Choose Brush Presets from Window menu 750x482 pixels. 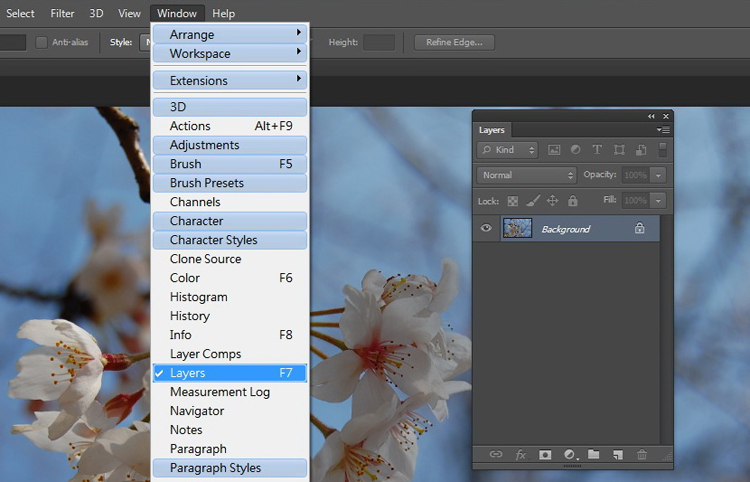tap(230, 183)
